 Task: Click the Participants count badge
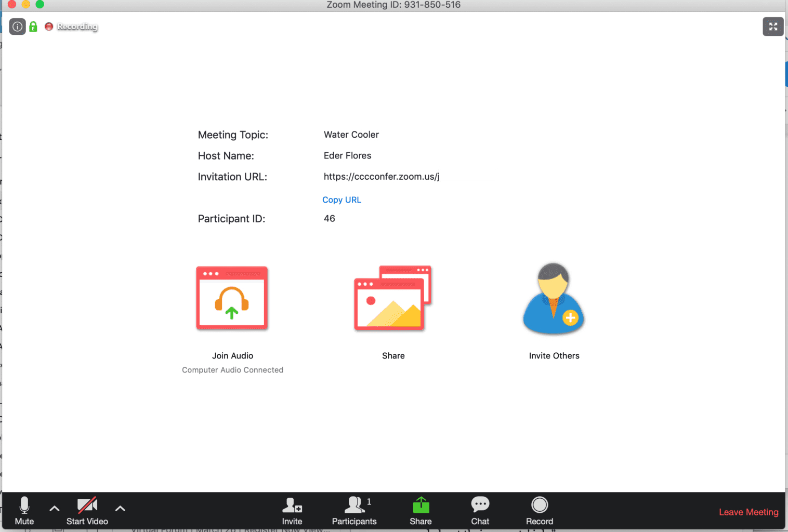point(369,501)
